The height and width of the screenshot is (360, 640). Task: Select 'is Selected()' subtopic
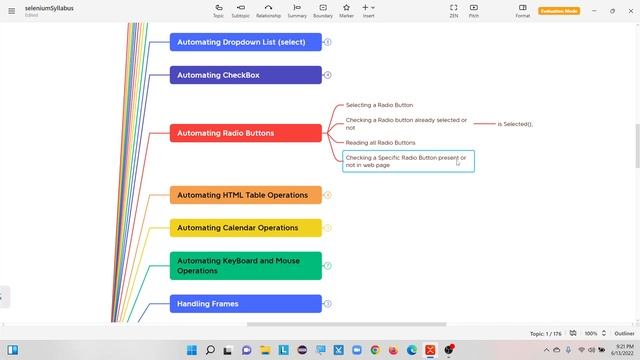[515, 124]
